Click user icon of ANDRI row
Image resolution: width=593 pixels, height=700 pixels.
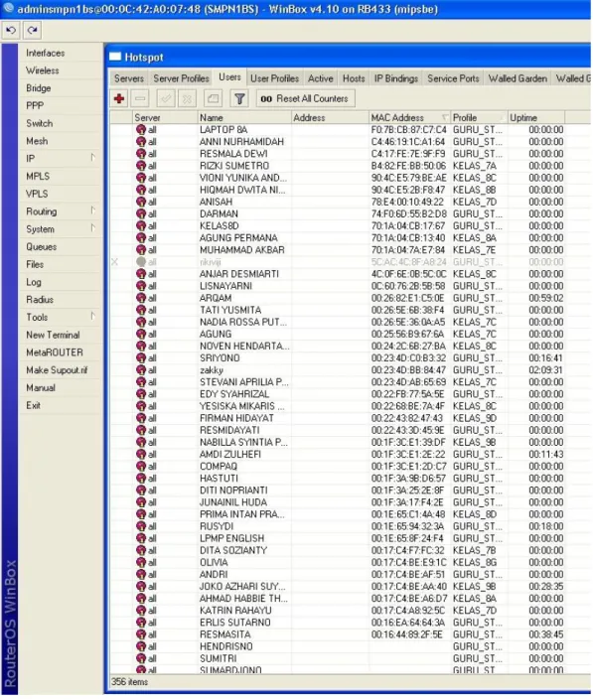point(141,575)
